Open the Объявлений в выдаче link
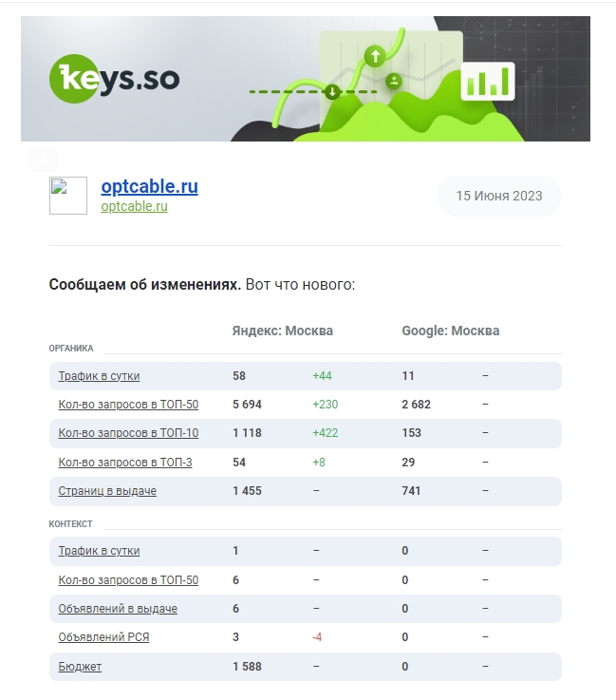The height and width of the screenshot is (700, 616). tap(118, 609)
